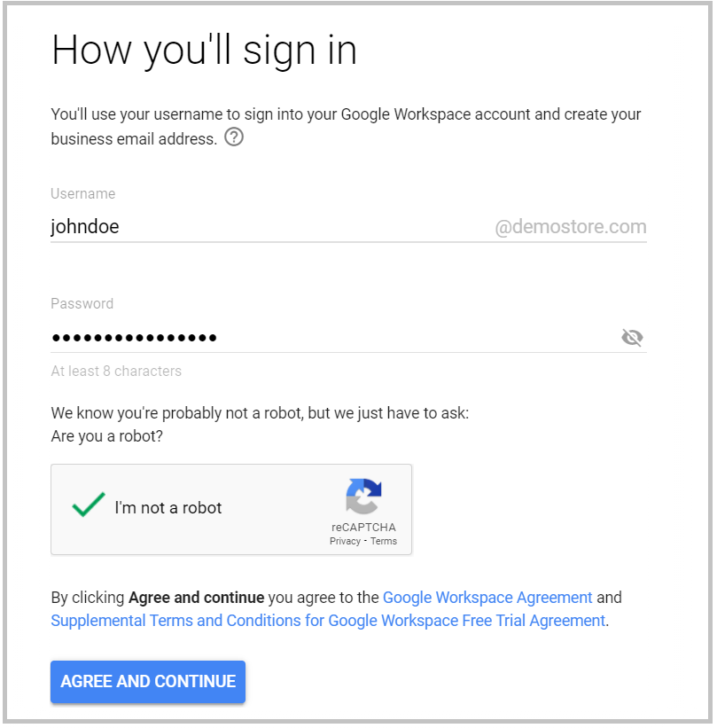Click the @demostore.com domain suffix
This screenshot has height=728, width=717.
click(571, 227)
